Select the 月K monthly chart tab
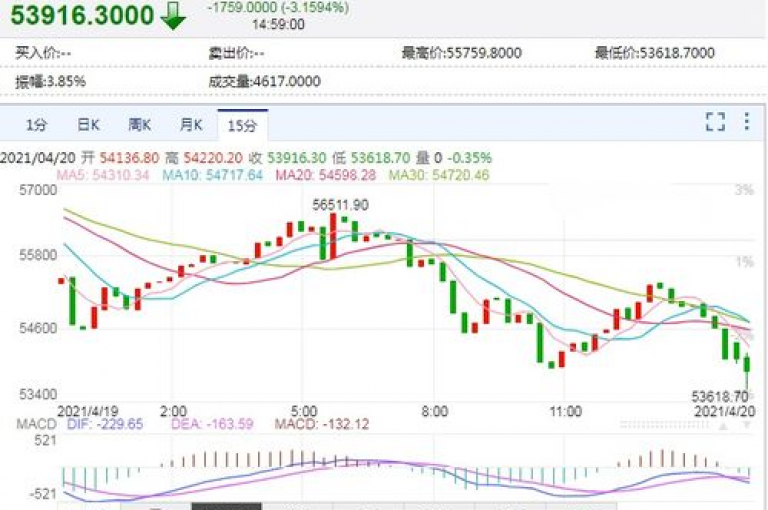This screenshot has width=768, height=510. pos(191,125)
